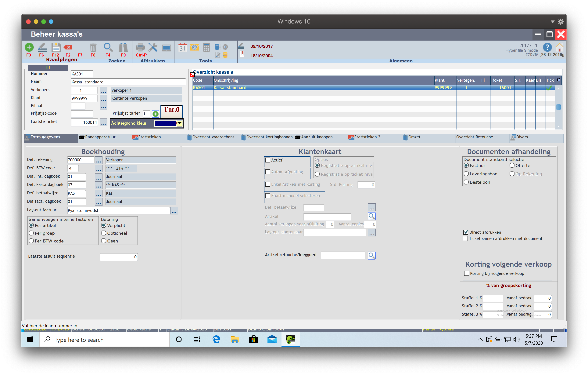Click into the Naam input field
Image resolution: width=588 pixels, height=375 pixels.
[x=128, y=82]
